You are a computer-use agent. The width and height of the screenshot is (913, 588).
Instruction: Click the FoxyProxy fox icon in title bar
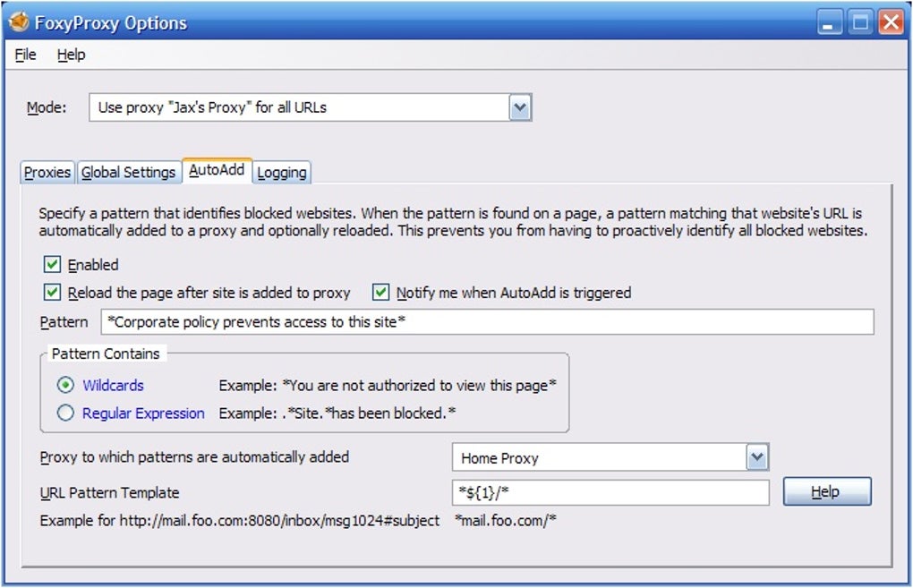pos(19,22)
